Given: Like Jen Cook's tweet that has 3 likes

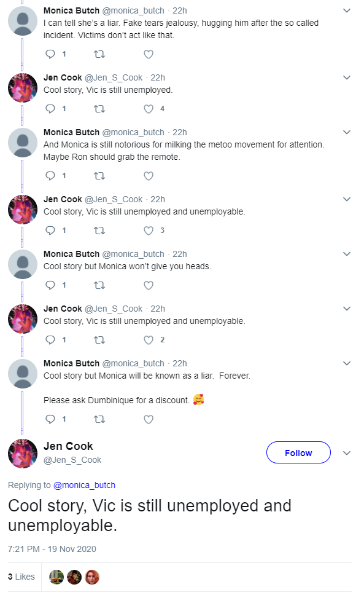Looking at the screenshot, I should click(x=149, y=231).
